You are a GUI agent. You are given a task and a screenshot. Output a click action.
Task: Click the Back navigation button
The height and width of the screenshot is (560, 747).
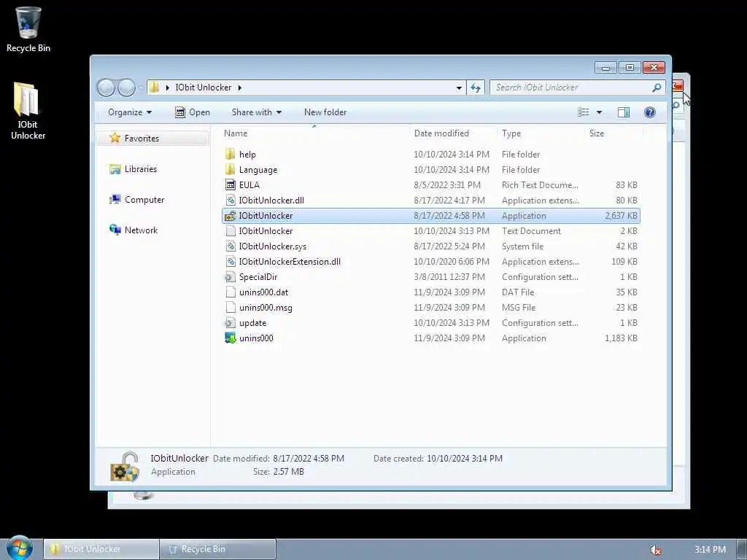pos(106,87)
